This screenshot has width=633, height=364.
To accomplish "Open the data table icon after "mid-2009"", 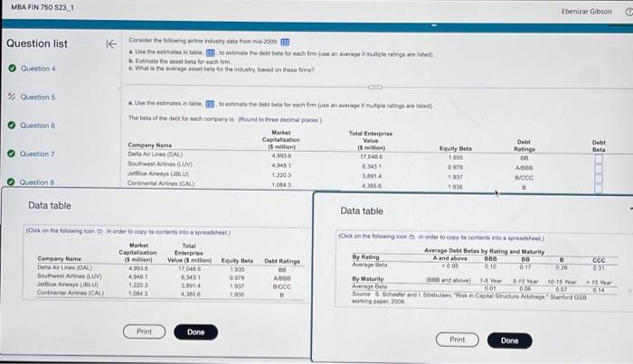I will (285, 42).
